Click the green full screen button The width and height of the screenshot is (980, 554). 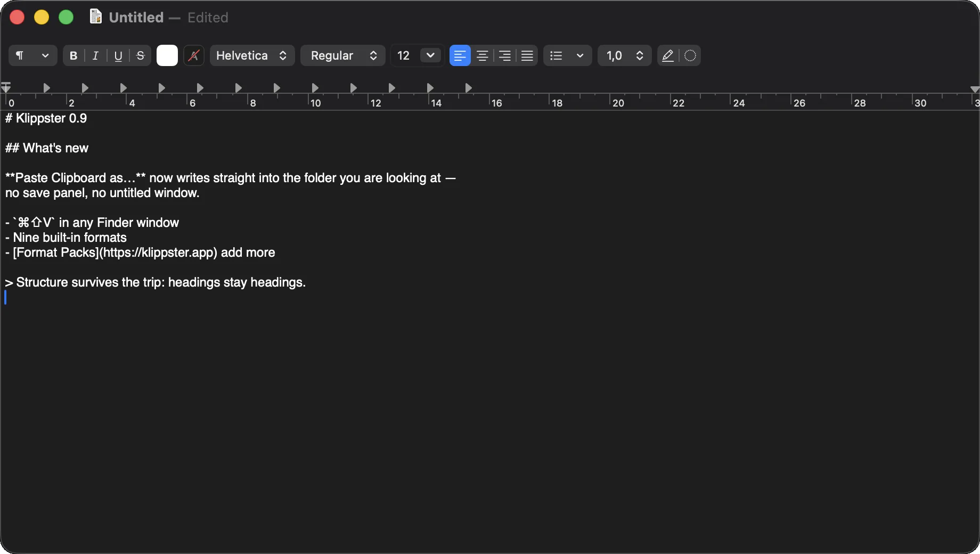point(66,18)
